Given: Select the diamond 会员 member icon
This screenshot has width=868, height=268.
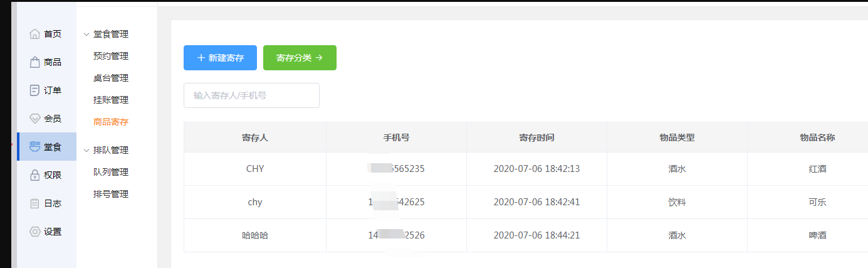Looking at the screenshot, I should (35, 119).
